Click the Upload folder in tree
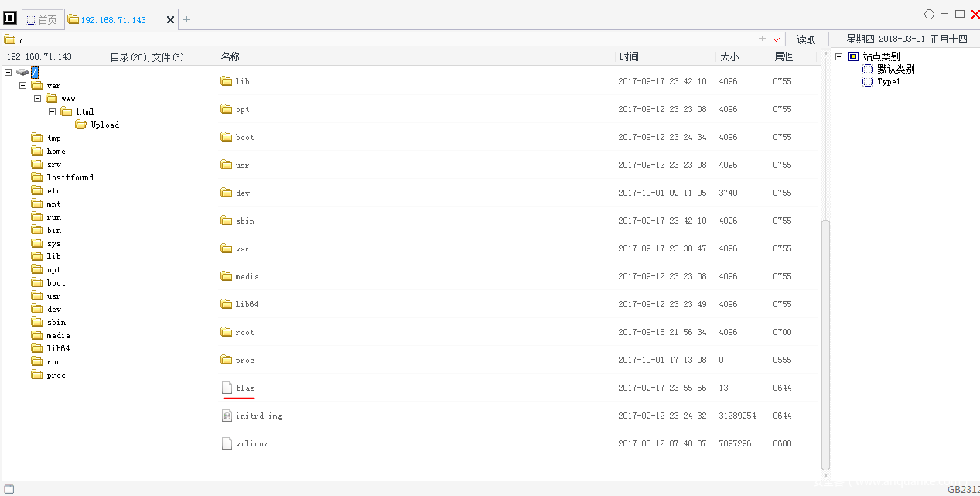Viewport: 980px width, 496px height. tap(104, 125)
